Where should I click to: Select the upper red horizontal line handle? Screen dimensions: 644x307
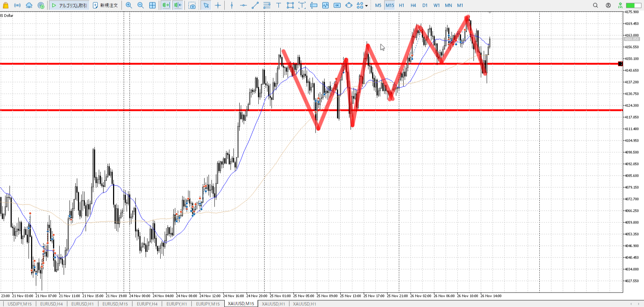[620, 64]
